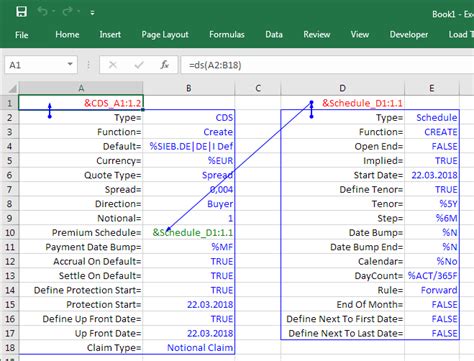Select the Schedule type value in column E
The image size is (474, 361).
432,117
